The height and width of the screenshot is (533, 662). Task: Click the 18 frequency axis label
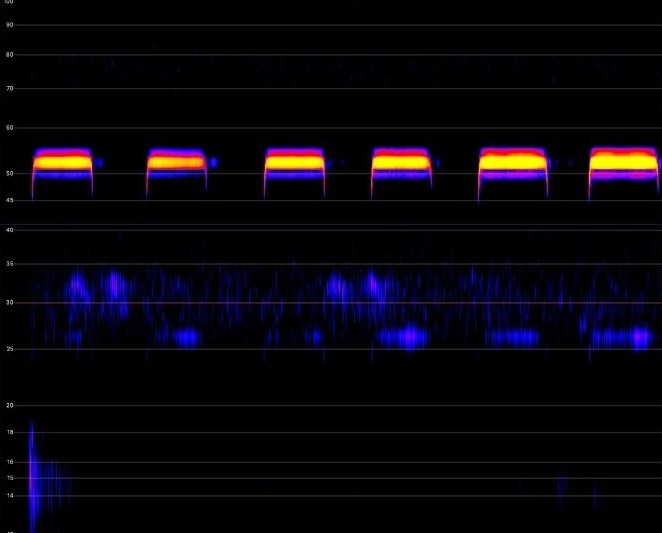[x=9, y=432]
